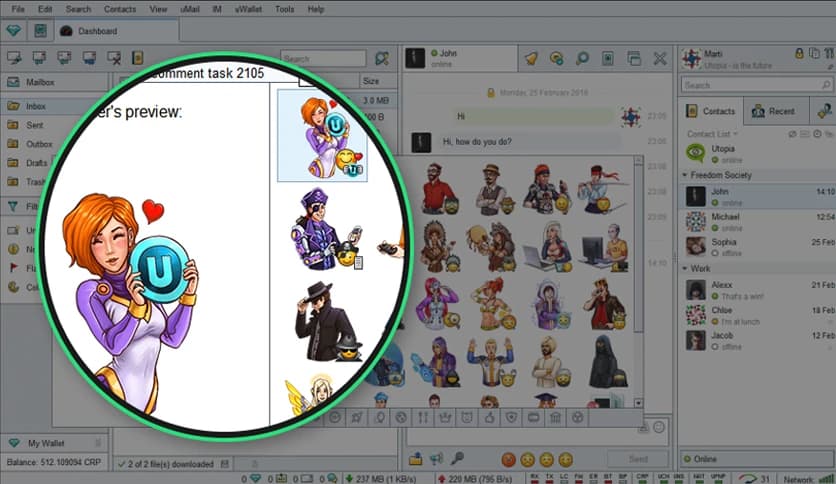Open the Online status dropdown
This screenshot has width=836, height=484.
coord(757,459)
